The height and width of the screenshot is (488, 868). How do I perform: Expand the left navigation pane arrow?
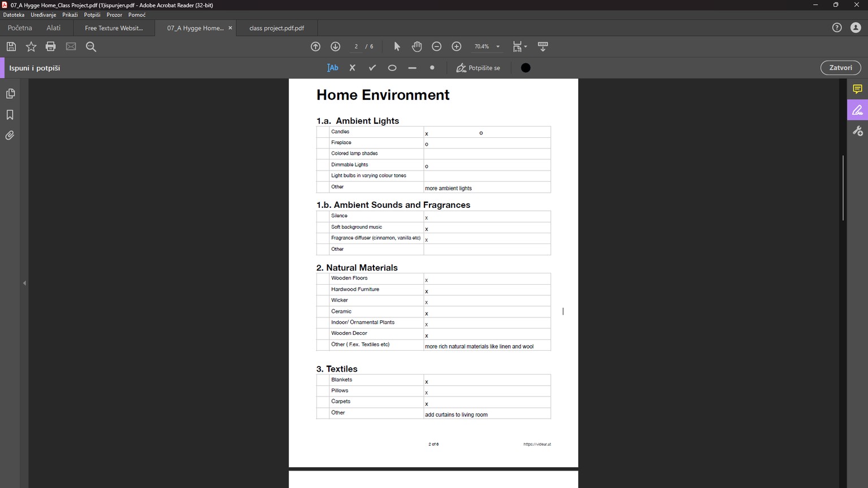[x=24, y=283]
